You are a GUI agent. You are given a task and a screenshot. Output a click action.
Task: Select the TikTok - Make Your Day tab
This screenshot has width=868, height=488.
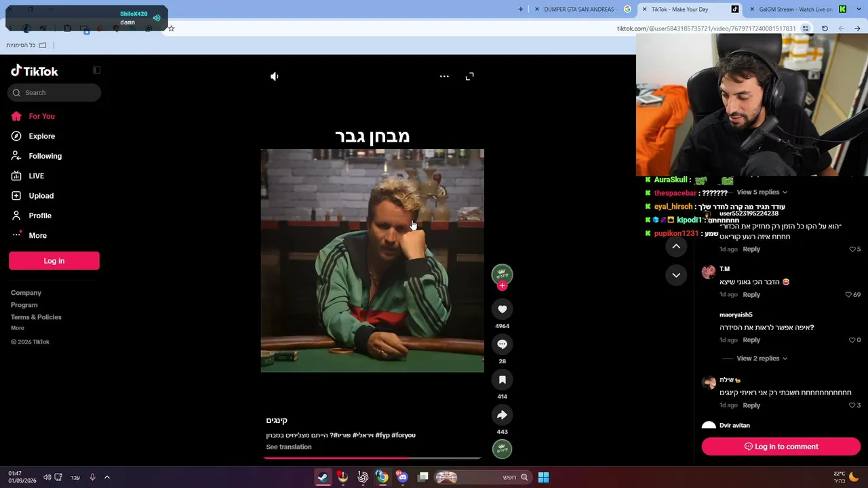coord(689,9)
